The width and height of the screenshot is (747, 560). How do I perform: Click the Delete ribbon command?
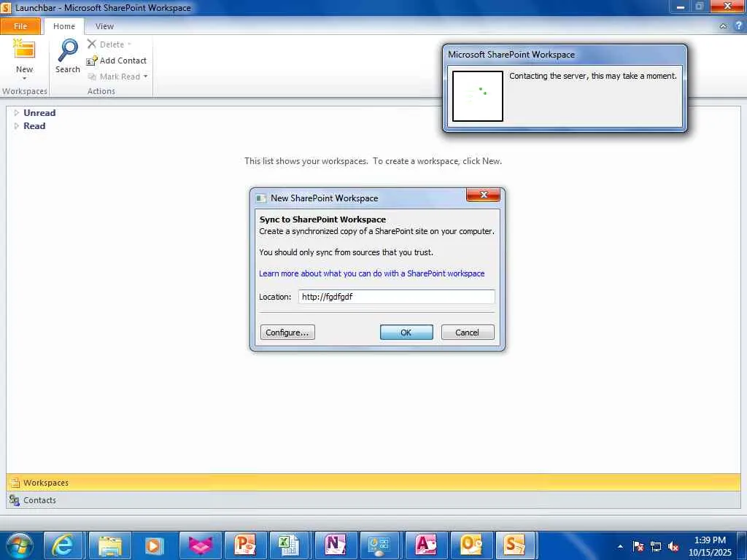pyautogui.click(x=106, y=44)
